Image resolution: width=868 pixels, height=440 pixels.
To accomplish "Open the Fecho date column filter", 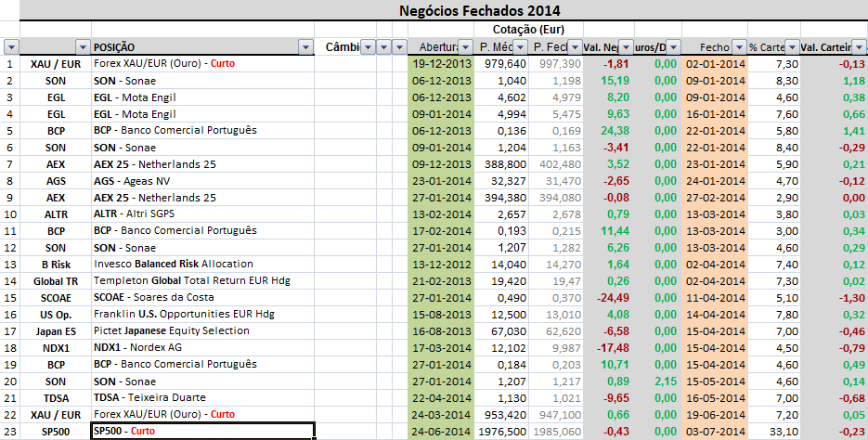I will tap(739, 47).
